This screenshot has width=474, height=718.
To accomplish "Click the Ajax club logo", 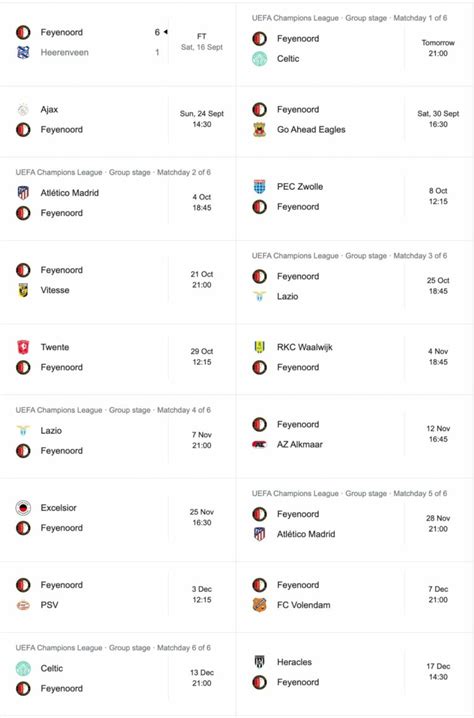I will (x=23, y=109).
